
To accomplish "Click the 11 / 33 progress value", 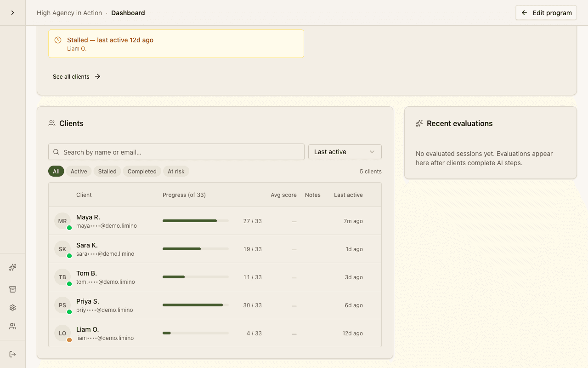I will (x=252, y=277).
